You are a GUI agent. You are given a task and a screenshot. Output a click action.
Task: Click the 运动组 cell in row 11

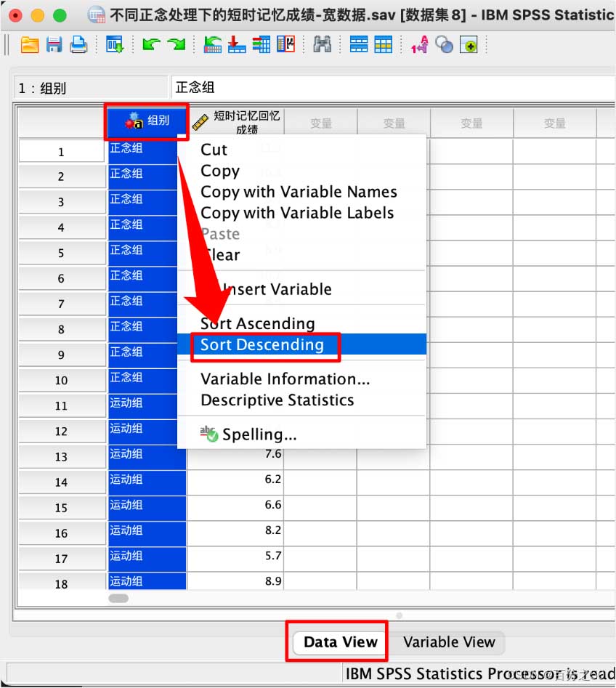click(143, 406)
